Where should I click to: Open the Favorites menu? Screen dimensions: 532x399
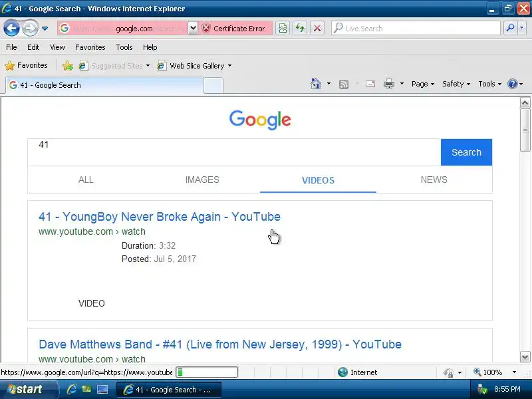click(x=90, y=47)
